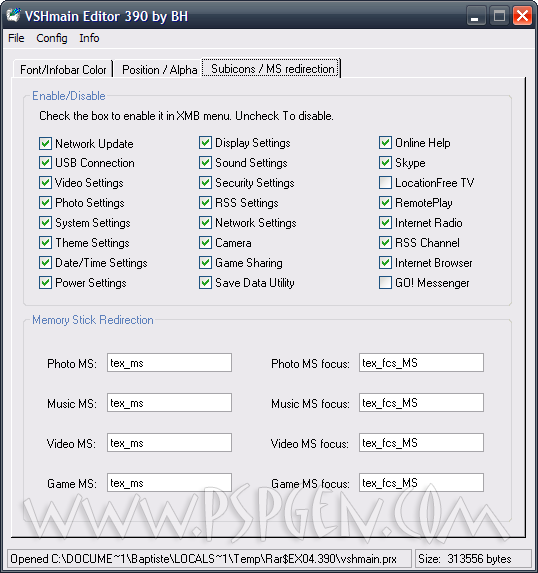Enable the LocationFree TV checkbox
538x573 pixels.
pyautogui.click(x=385, y=182)
